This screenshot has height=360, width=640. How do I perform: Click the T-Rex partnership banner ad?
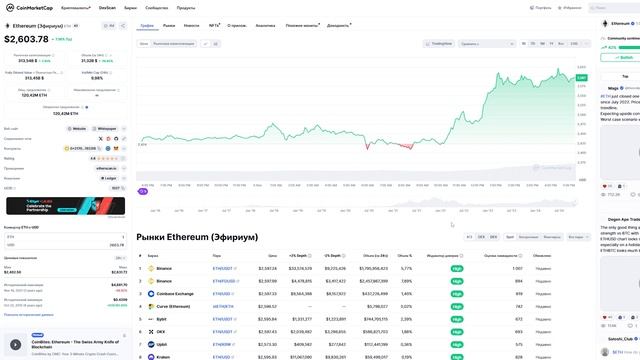point(66,206)
